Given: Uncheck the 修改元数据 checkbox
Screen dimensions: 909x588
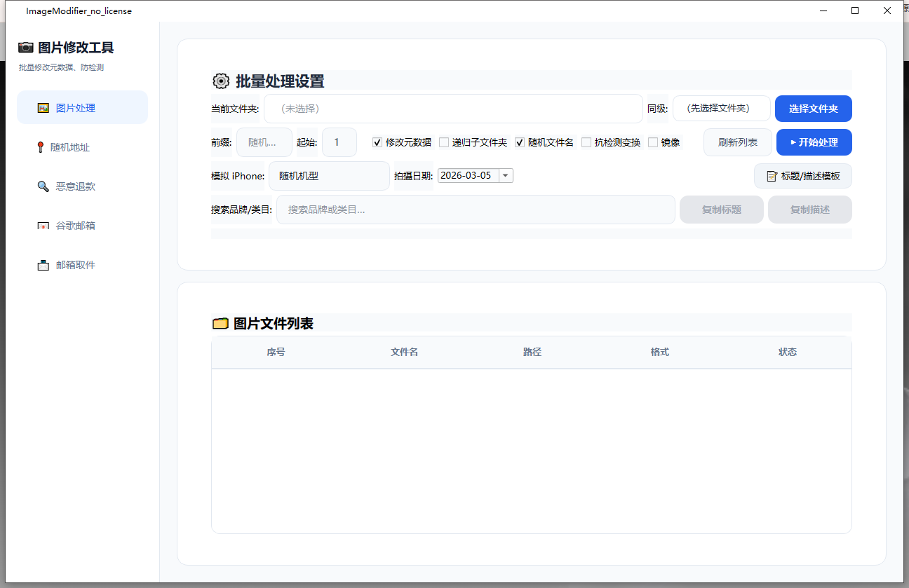Looking at the screenshot, I should pos(377,142).
